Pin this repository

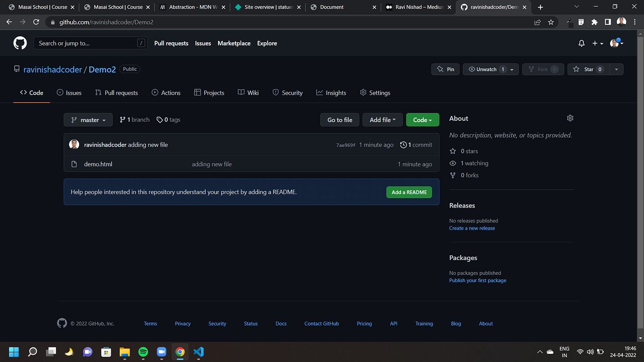coord(445,69)
